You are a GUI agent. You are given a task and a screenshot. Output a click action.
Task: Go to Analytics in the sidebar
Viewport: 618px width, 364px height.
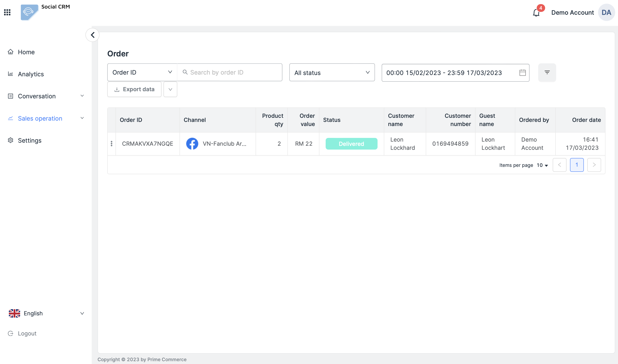pos(31,74)
